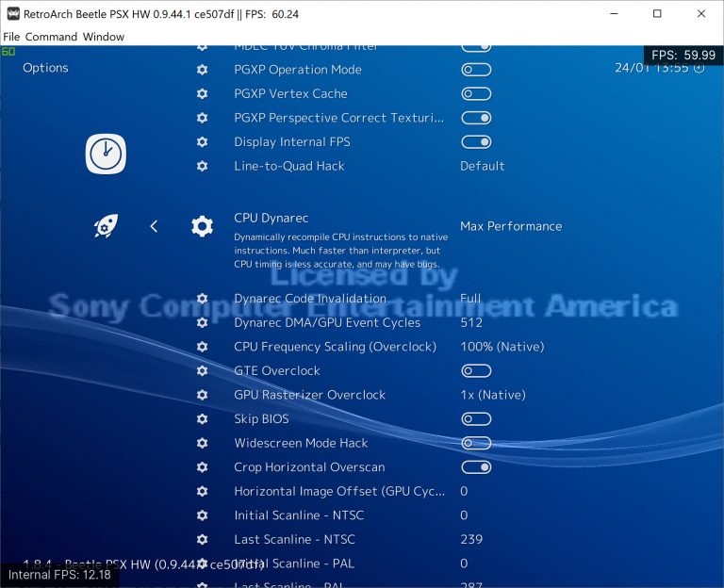Change Last Scanline - NTSC value '239'
The height and width of the screenshot is (588, 724).
[471, 539]
